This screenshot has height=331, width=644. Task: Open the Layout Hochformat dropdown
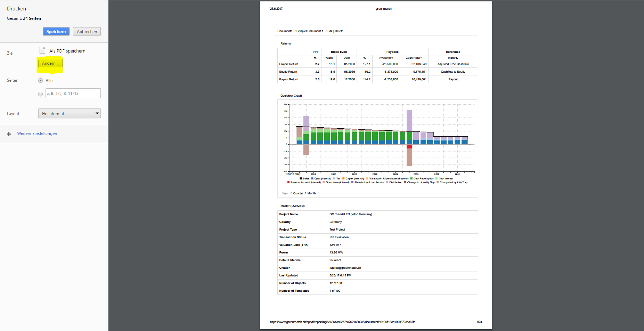(70, 113)
